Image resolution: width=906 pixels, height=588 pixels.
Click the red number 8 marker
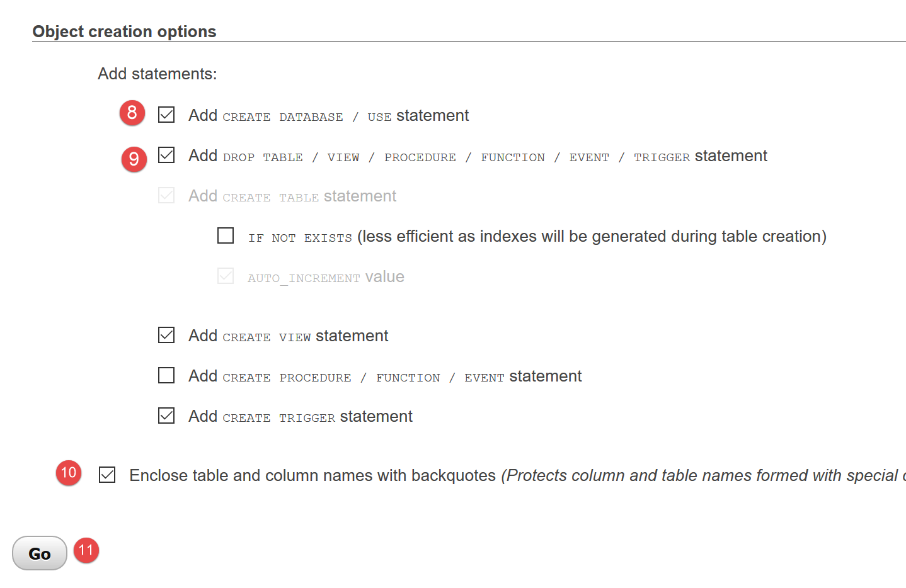(x=132, y=113)
